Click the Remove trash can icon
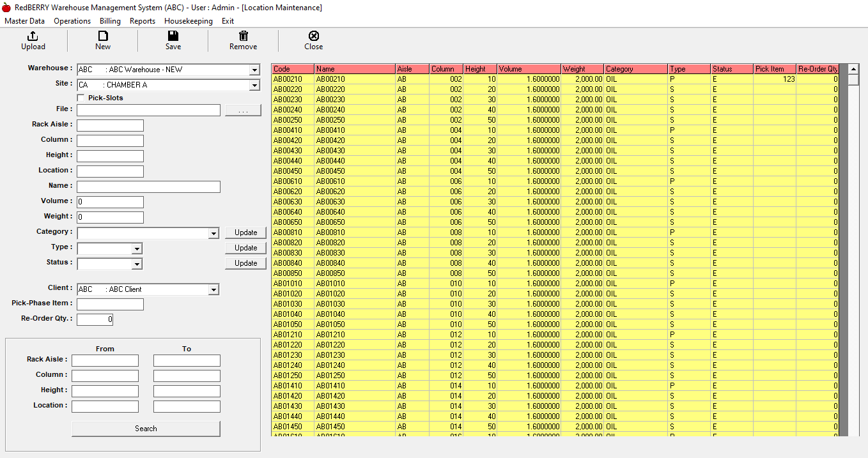868x458 pixels. click(244, 36)
